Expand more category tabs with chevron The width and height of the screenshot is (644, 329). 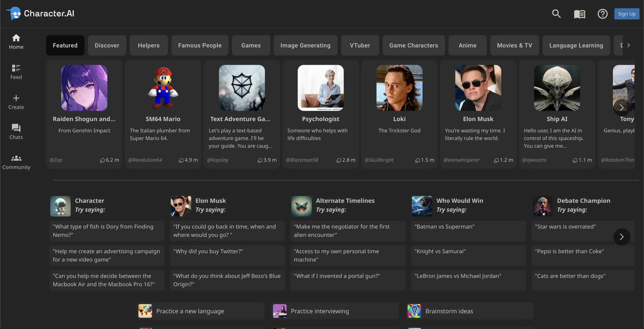pos(629,45)
